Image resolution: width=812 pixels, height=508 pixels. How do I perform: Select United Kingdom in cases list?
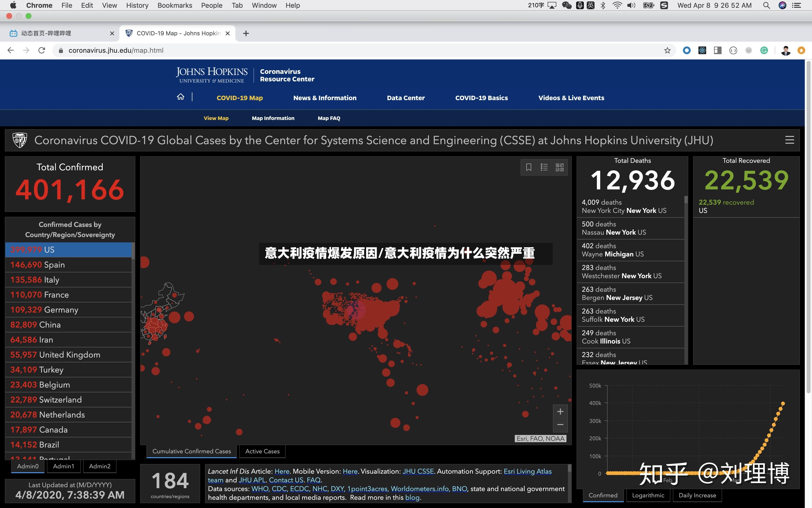click(x=68, y=355)
